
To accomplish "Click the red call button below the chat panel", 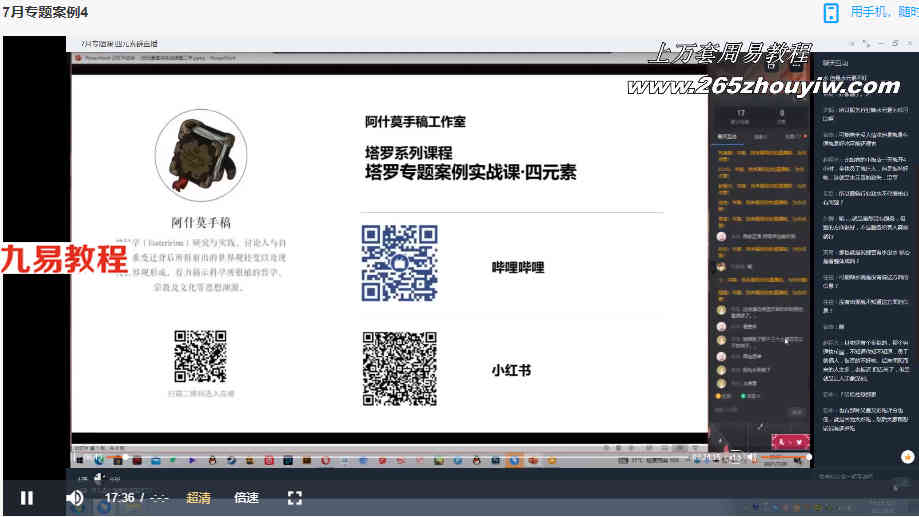I will coord(791,442).
